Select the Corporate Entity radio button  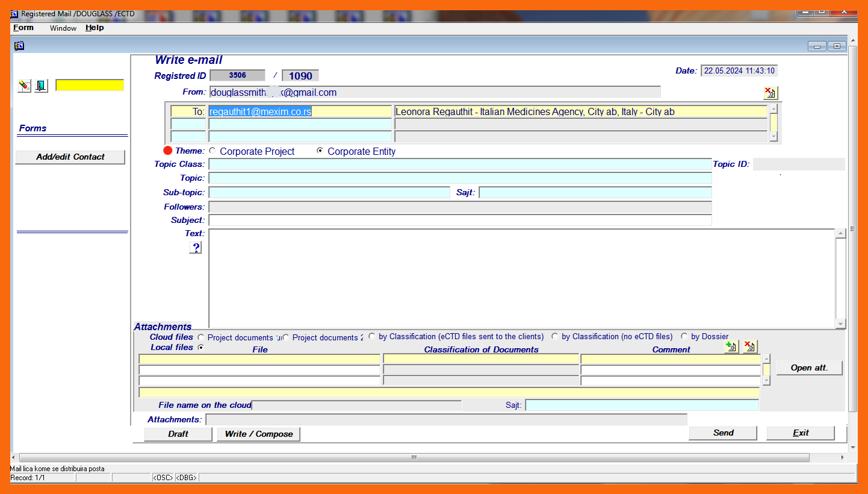(x=320, y=151)
